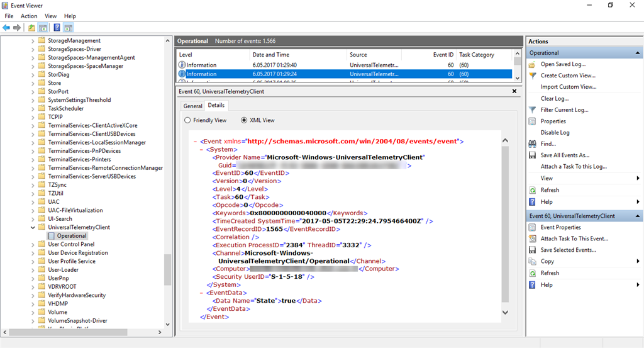Toggle Show/Hide Action Pane toolbar icon
644x348 pixels.
coord(68,28)
